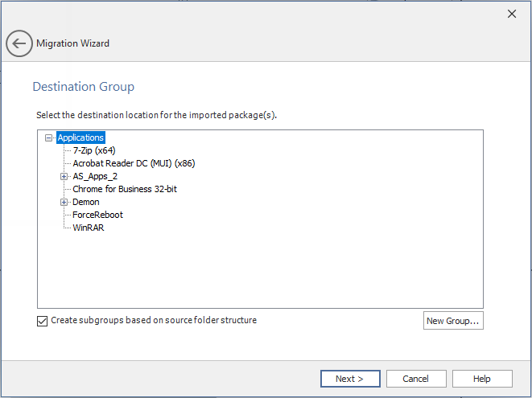
Task: Choose Chrome for Business 32-bit
Action: pos(125,189)
